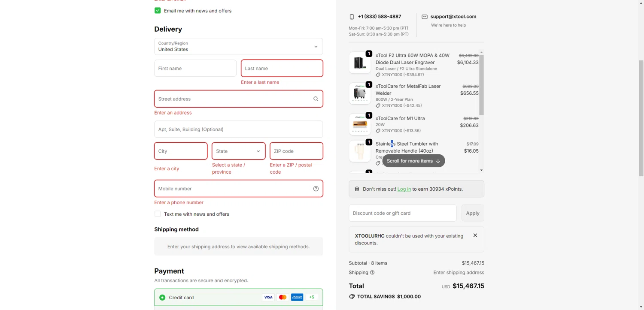The height and width of the screenshot is (310, 644).
Task: Open the Country/Region dropdown
Action: (238, 47)
